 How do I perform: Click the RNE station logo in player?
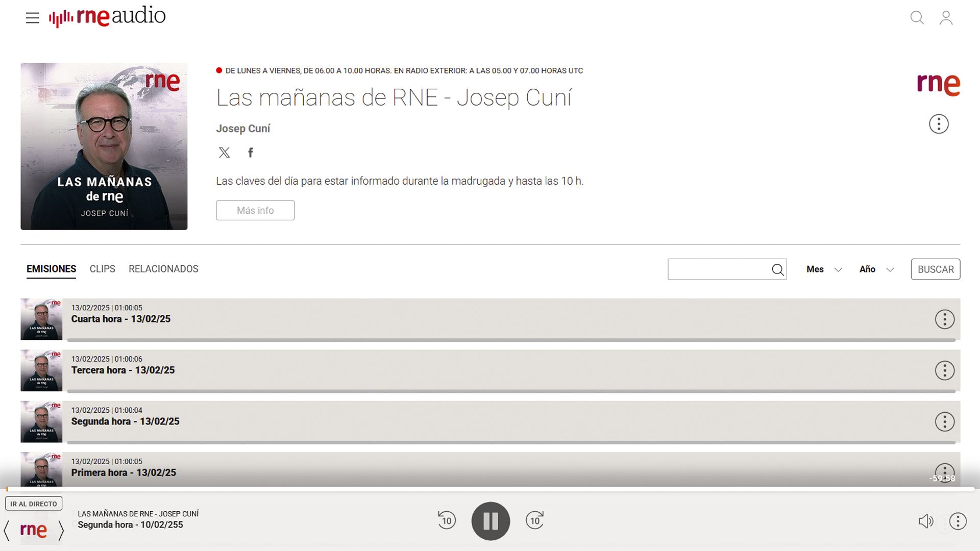(34, 531)
